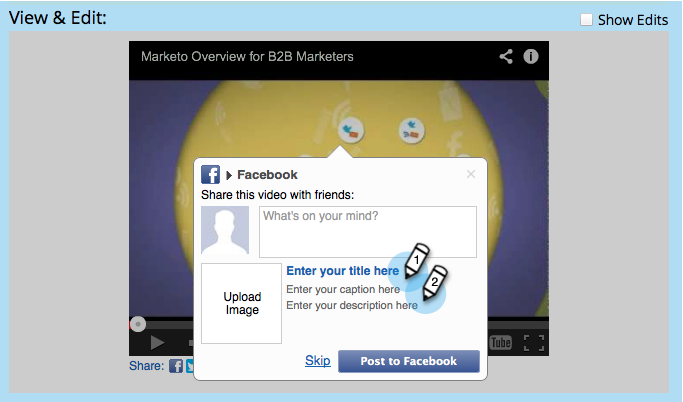This screenshot has height=402, width=683.
Task: Edit the 'Enter your description here' text
Action: pos(352,305)
